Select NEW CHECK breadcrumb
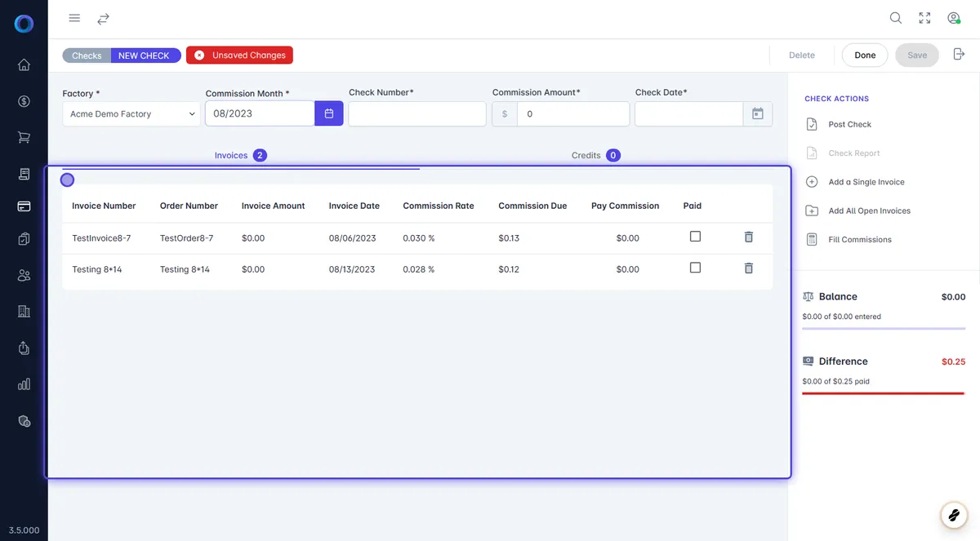Viewport: 980px width, 541px height. [x=144, y=55]
